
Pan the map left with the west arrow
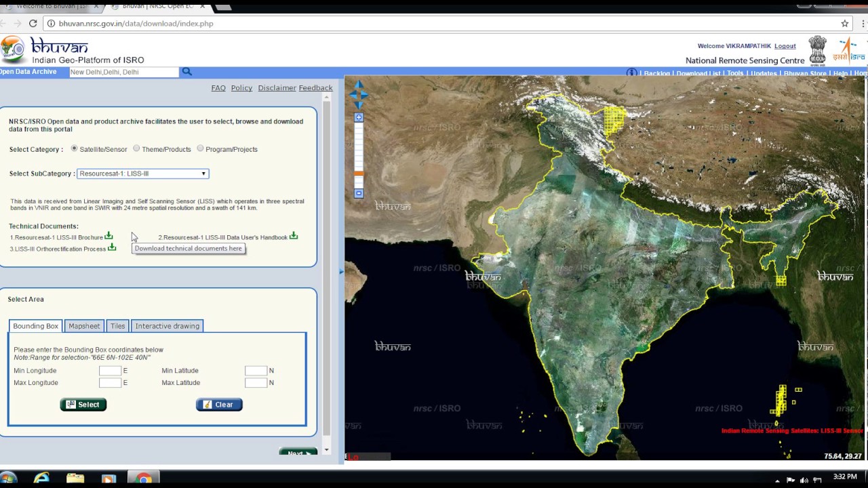(x=352, y=95)
